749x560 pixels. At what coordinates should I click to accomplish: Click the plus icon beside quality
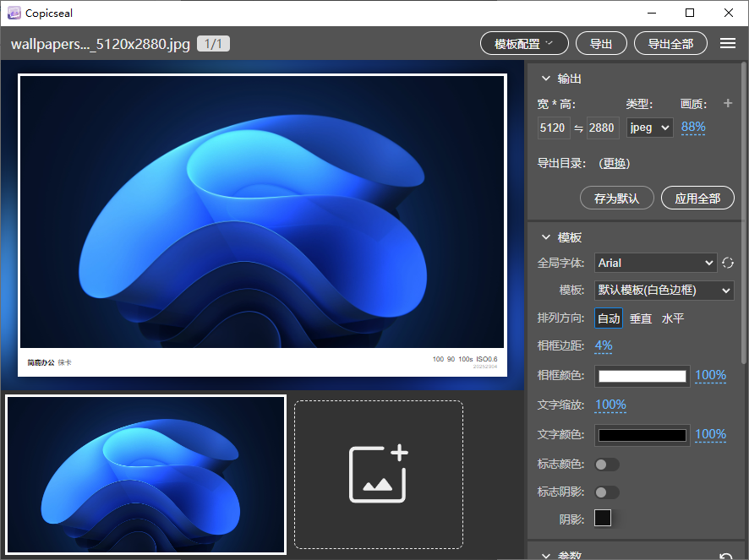[x=728, y=103]
